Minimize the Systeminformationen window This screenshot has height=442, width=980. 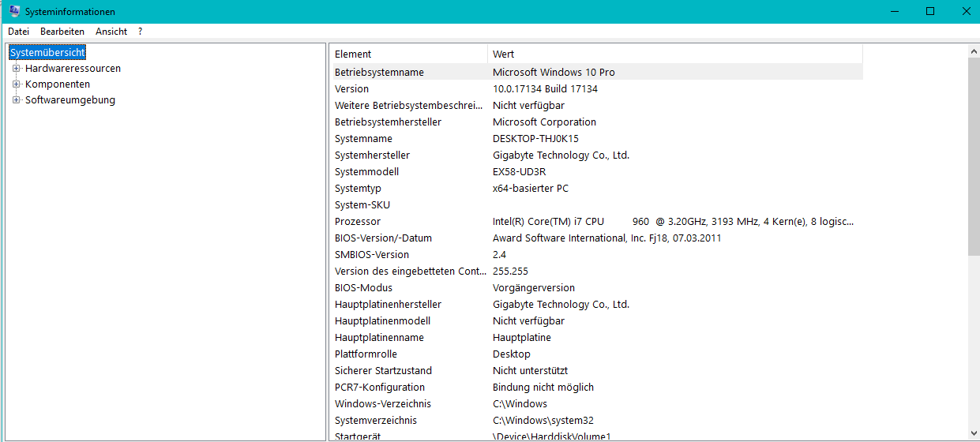click(x=894, y=11)
